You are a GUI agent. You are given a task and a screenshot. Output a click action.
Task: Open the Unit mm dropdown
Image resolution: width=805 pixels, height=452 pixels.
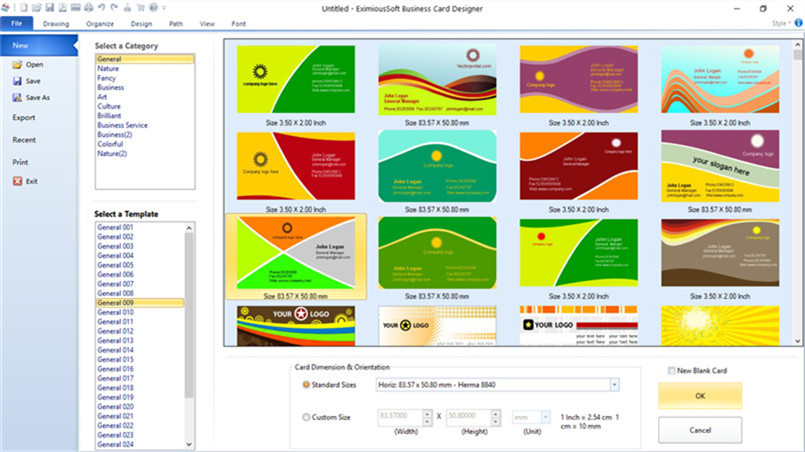coord(545,417)
